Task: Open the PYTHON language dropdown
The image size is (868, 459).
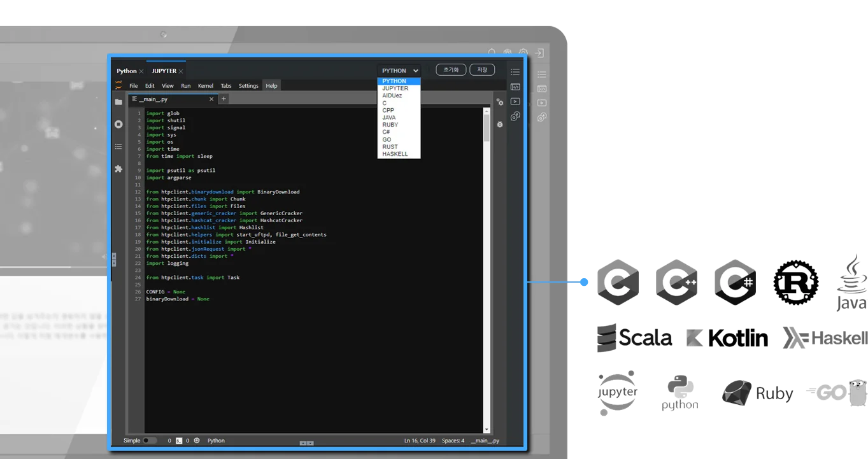Action: [398, 70]
